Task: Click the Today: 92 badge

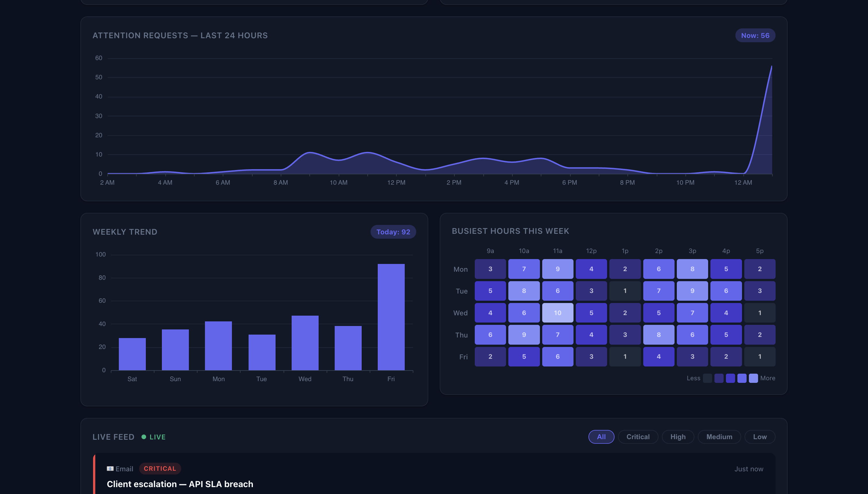Action: click(x=393, y=232)
